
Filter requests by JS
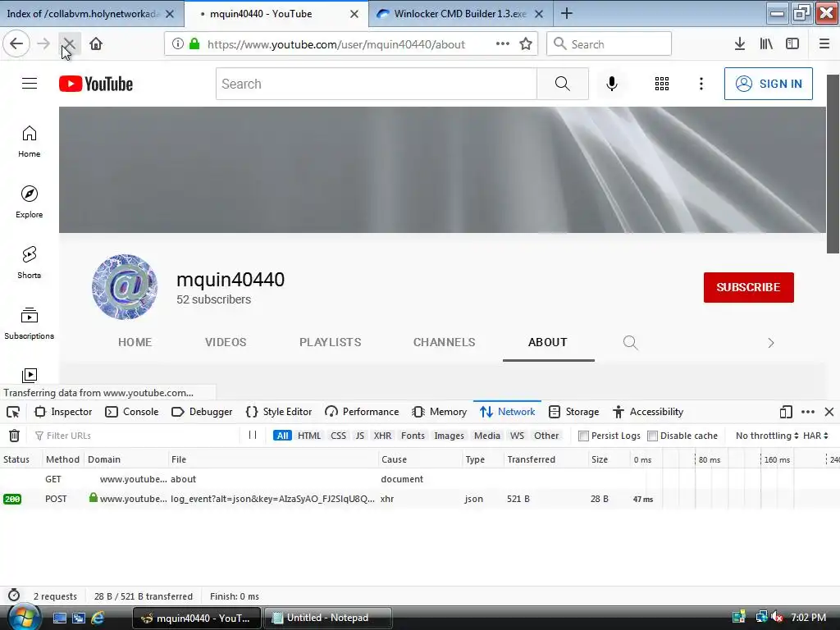pos(360,436)
